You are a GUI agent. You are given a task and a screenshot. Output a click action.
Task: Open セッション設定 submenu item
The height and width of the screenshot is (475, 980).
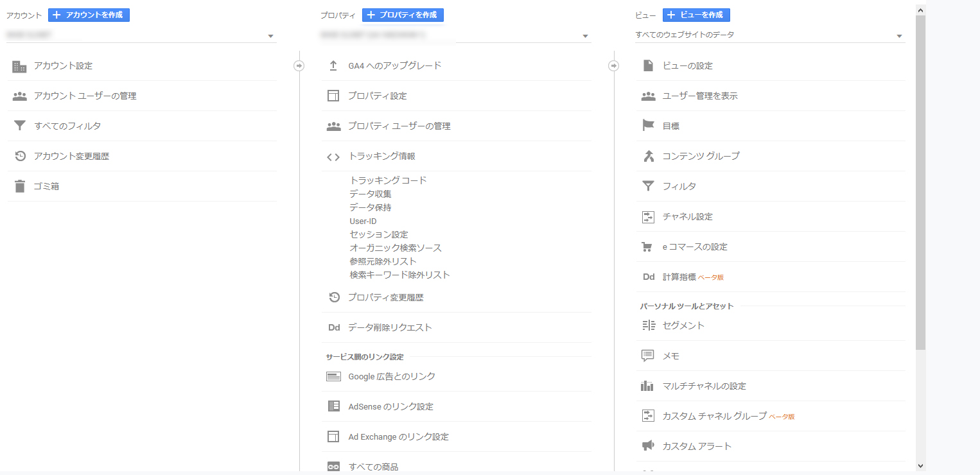pos(379,234)
